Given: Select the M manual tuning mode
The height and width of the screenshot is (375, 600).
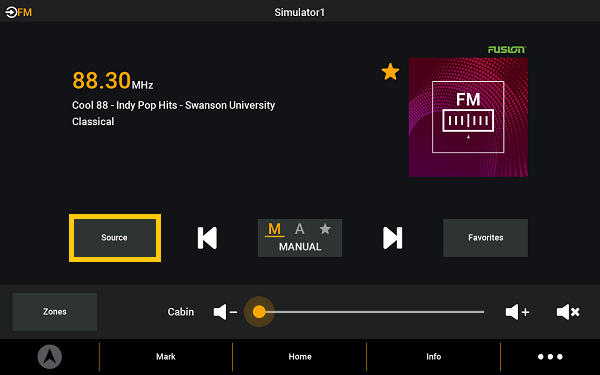Looking at the screenshot, I should (274, 229).
